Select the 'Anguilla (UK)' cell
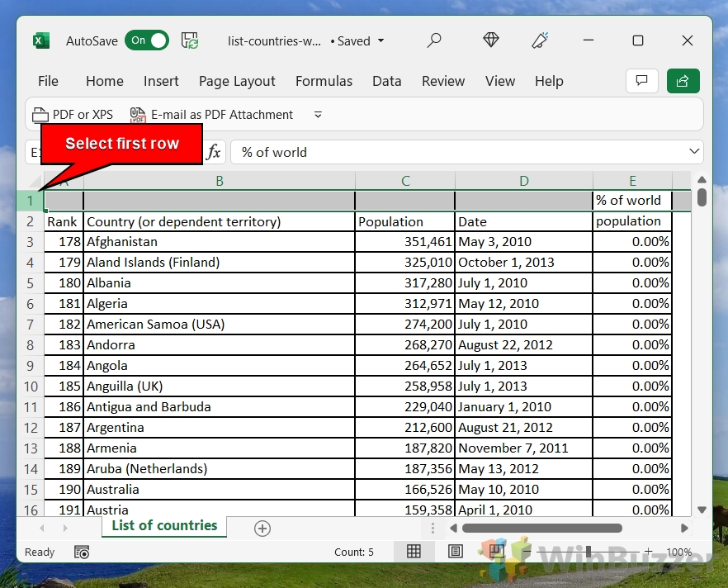This screenshot has width=728, height=588. point(220,386)
